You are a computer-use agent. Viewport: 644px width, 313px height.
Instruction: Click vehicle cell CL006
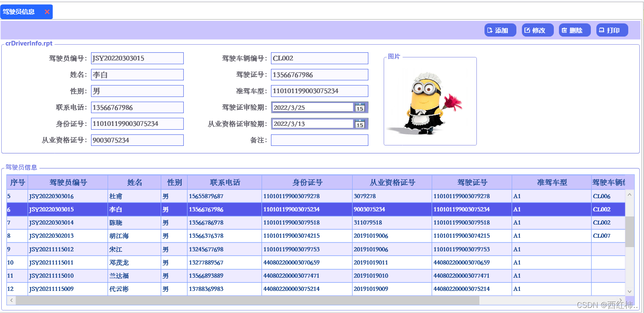(x=608, y=196)
